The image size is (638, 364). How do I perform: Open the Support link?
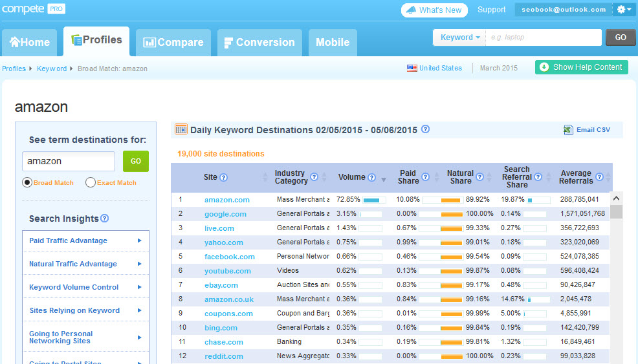[x=492, y=10]
